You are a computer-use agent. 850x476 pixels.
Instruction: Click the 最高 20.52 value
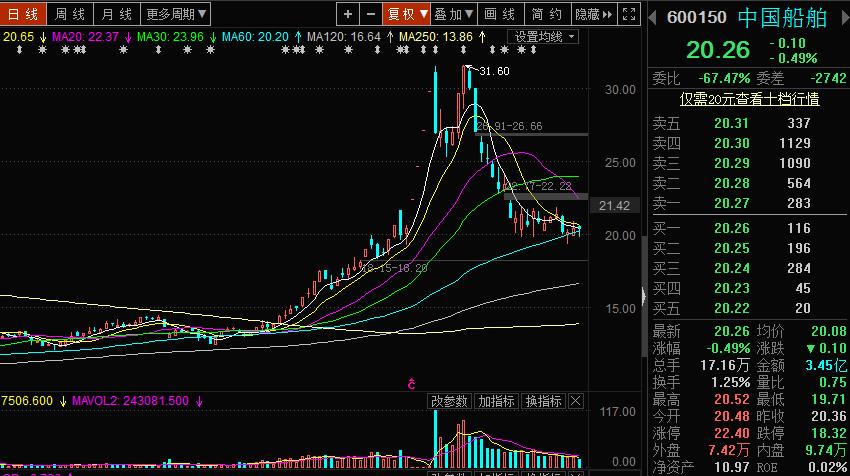point(732,400)
